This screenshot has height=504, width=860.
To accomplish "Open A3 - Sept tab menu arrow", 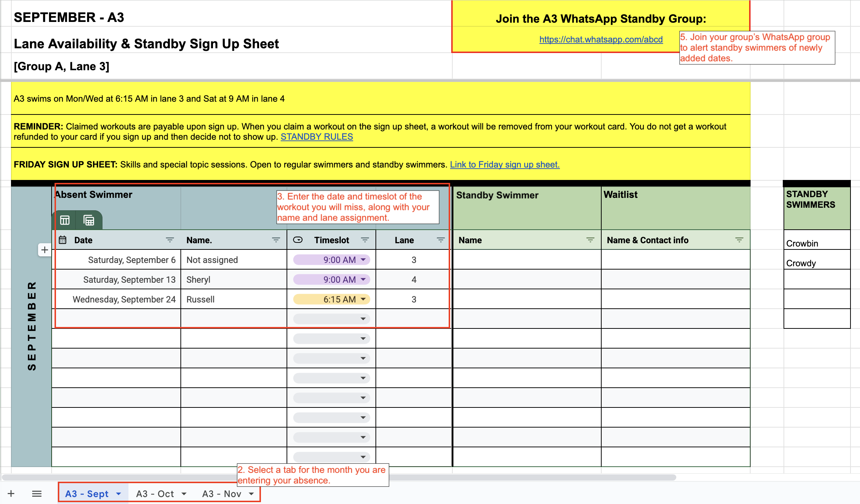I will 119,494.
